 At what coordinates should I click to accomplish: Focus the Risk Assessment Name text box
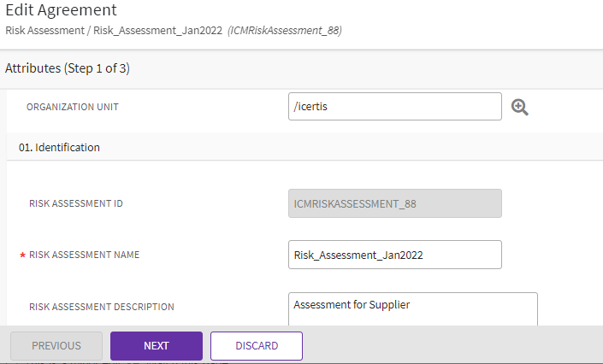pos(395,255)
